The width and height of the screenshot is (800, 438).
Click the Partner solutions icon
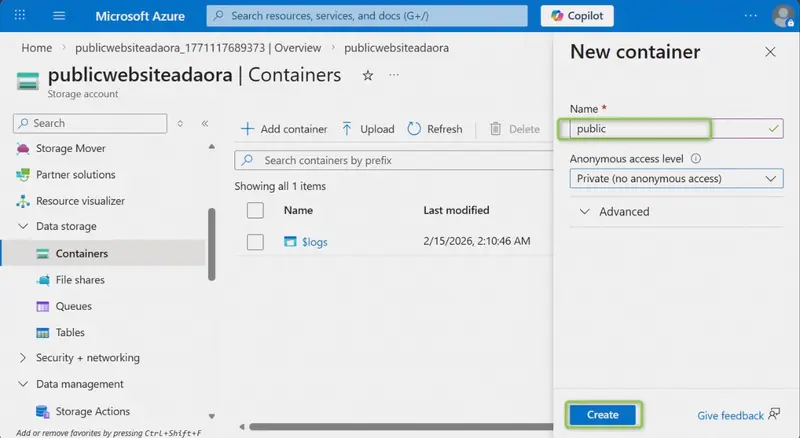coord(23,175)
